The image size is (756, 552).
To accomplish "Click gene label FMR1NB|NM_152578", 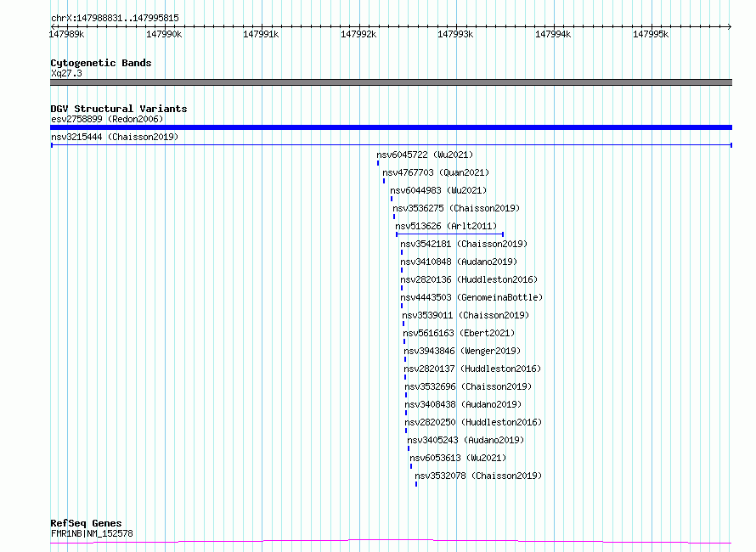I will point(92,533).
